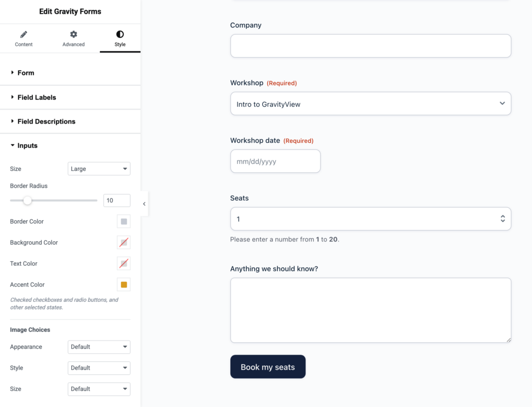Click the Edit Gravity Forms panel title

(x=70, y=11)
